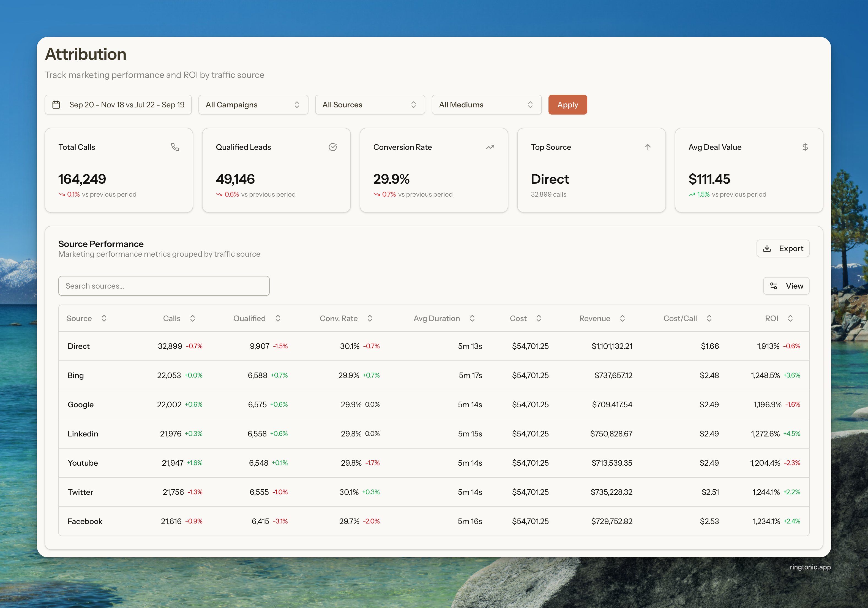
Task: Open the date range comparison picker
Action: 118,105
